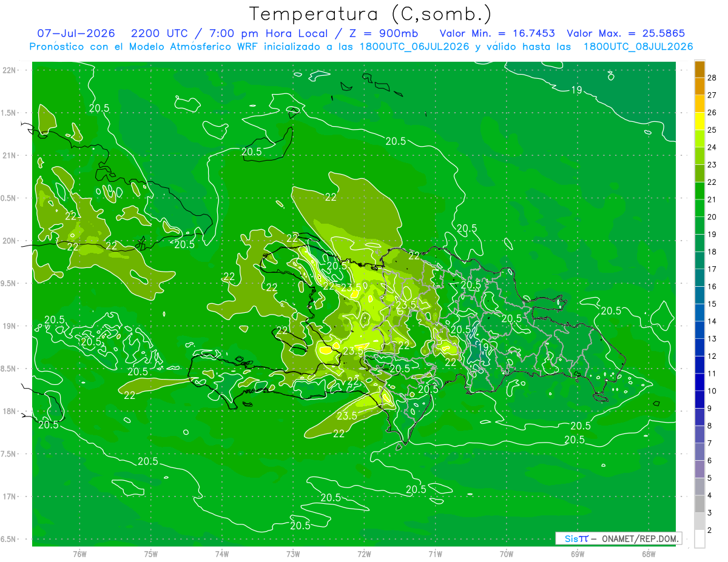Click the '71W' longitude axis label
Viewport: 728px width, 562px height.
pyautogui.click(x=435, y=554)
